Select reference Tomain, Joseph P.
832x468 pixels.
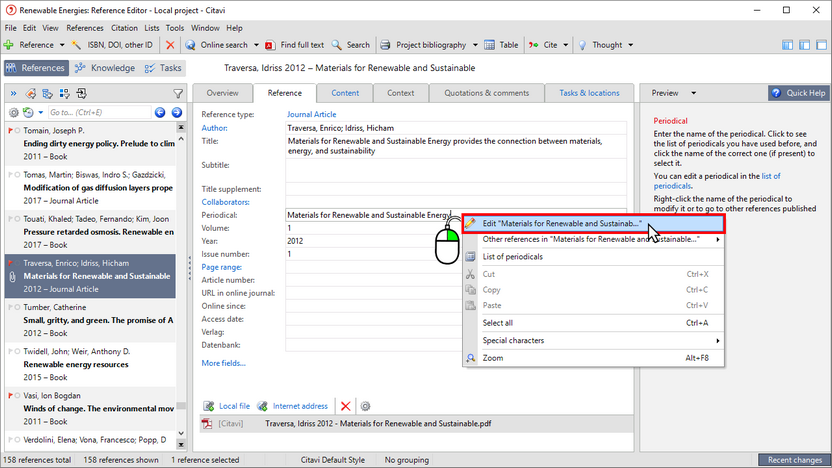click(90, 143)
